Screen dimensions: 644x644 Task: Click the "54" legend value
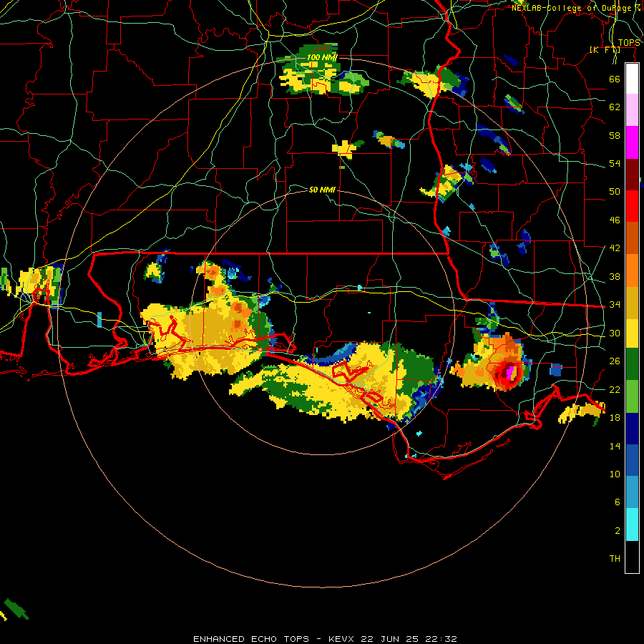(x=615, y=163)
